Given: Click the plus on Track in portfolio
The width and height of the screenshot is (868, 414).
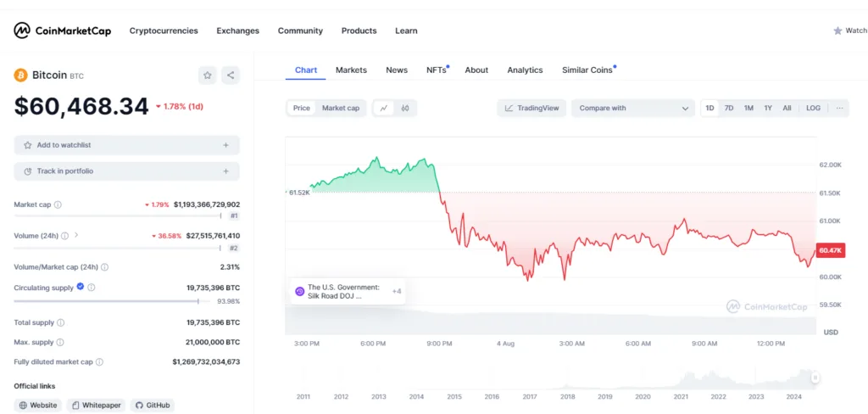Looking at the screenshot, I should click(225, 171).
